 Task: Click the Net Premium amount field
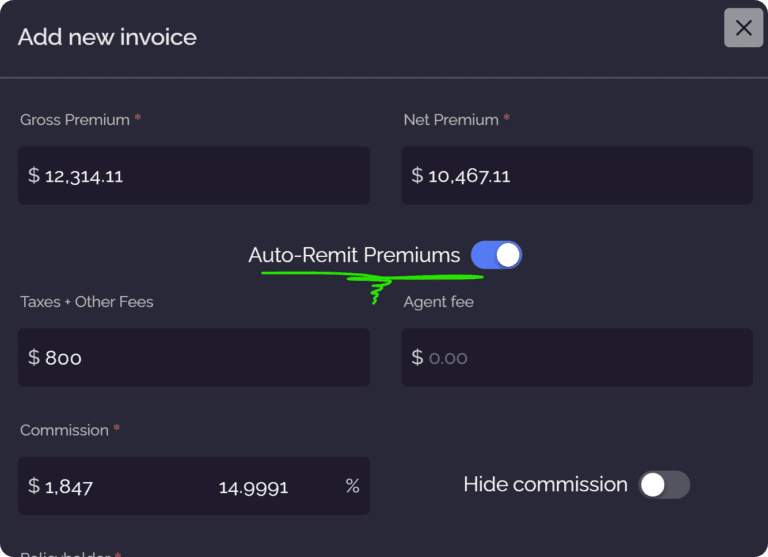tap(577, 175)
